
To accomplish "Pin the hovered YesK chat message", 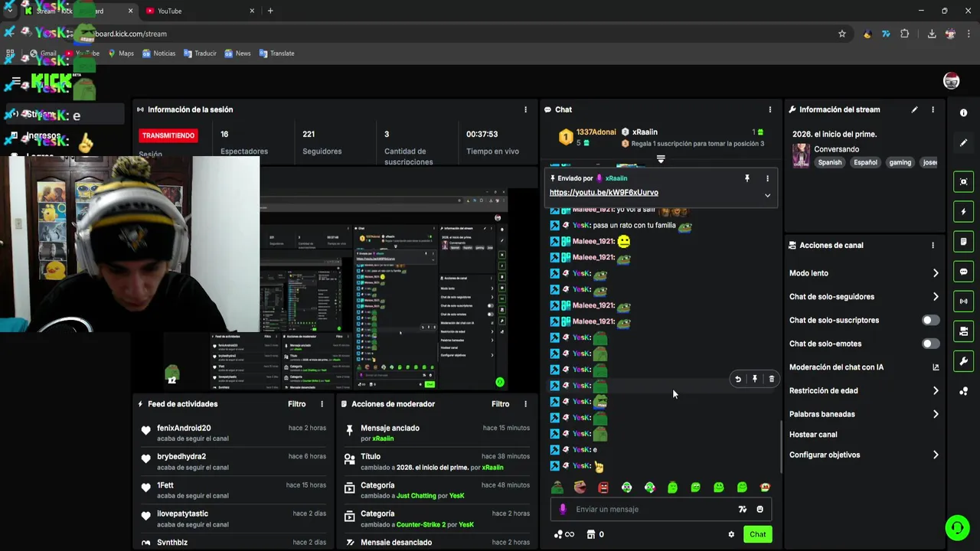I will (755, 379).
